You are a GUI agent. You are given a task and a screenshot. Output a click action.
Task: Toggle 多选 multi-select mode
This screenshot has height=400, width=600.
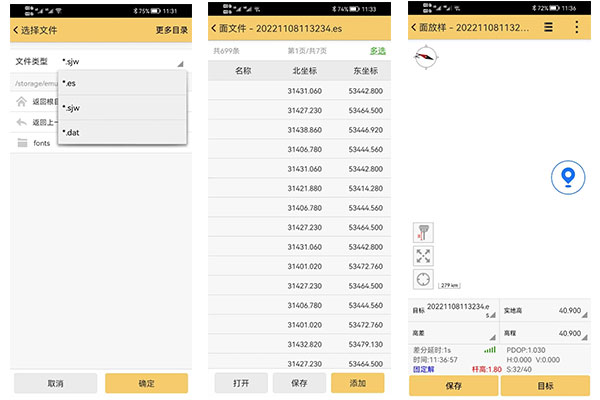coord(378,50)
